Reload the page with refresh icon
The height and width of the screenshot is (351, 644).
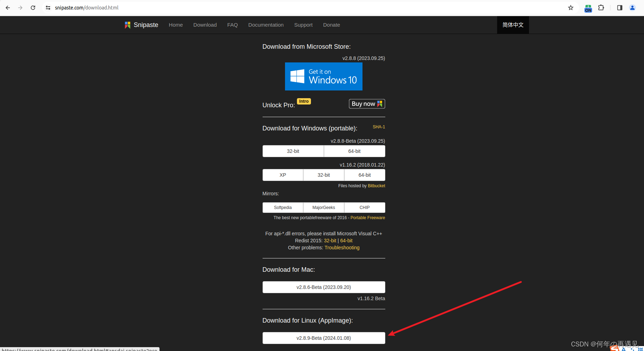(x=33, y=8)
